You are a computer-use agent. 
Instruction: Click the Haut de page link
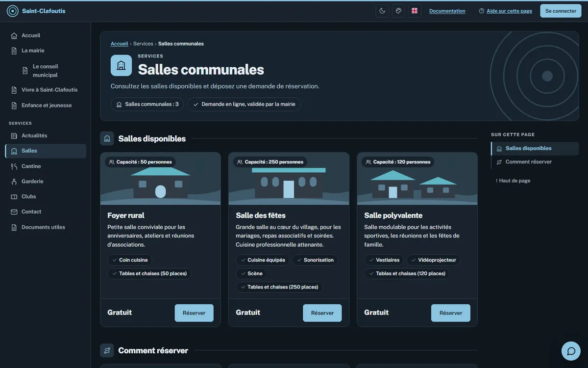coord(513,181)
